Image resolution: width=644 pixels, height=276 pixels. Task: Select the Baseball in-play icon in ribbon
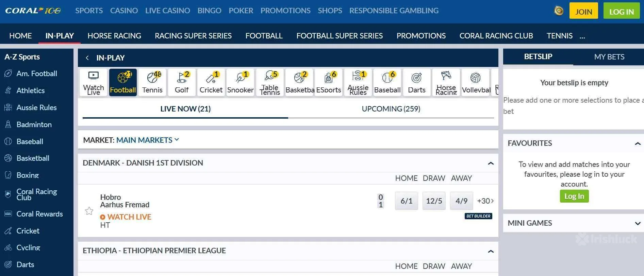387,82
